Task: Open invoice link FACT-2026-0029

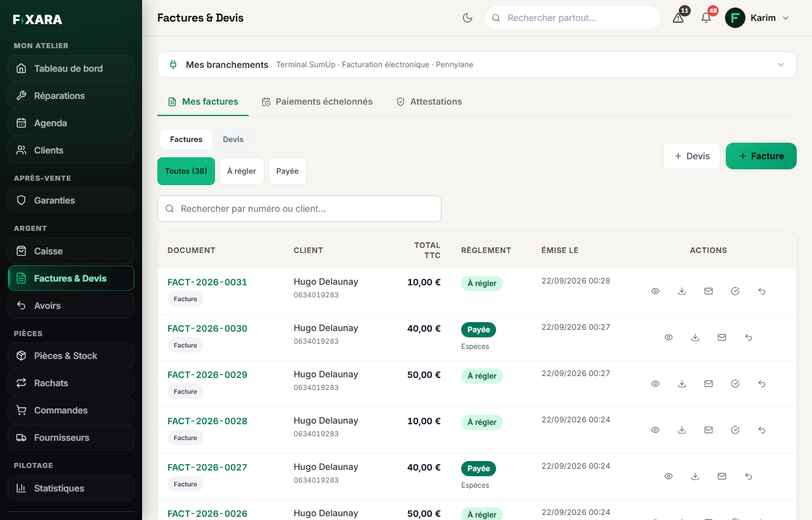Action: click(207, 375)
